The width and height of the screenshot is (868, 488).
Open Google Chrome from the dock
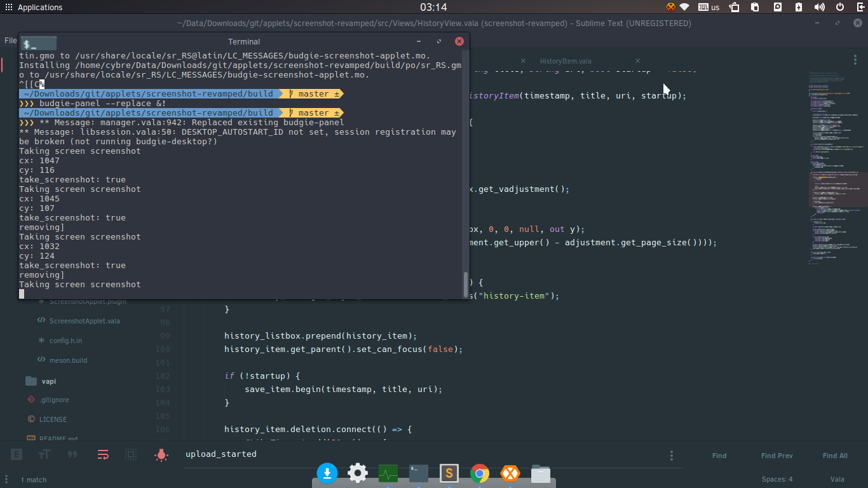click(480, 473)
